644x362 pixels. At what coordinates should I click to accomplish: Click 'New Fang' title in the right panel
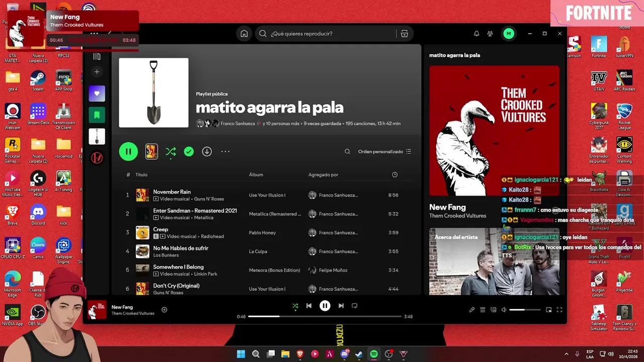click(447, 207)
